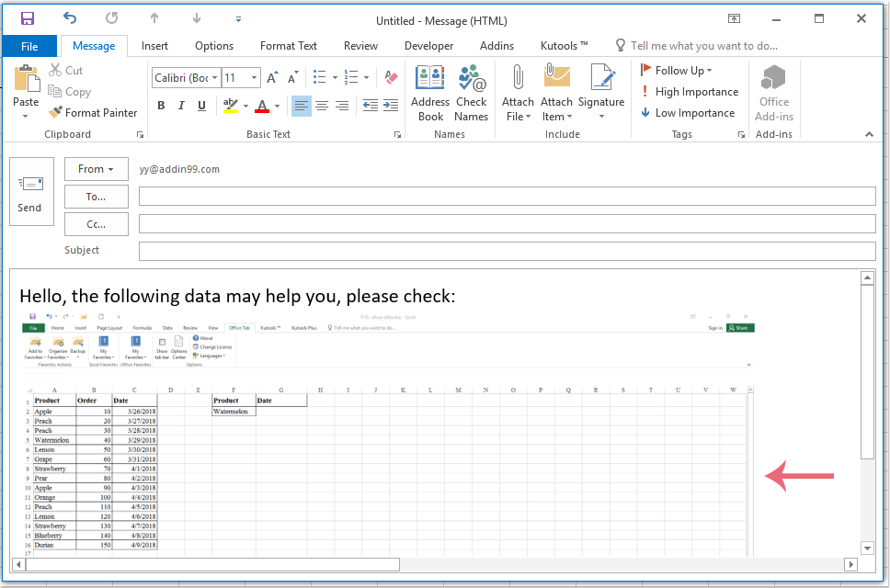Switch to the Insert tab

click(154, 46)
